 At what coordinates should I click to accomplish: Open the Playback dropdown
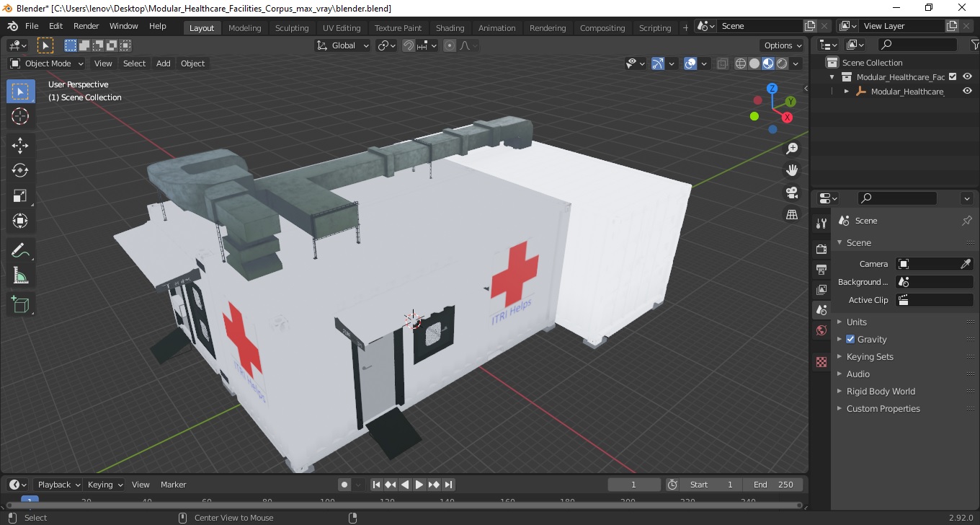tap(58, 485)
